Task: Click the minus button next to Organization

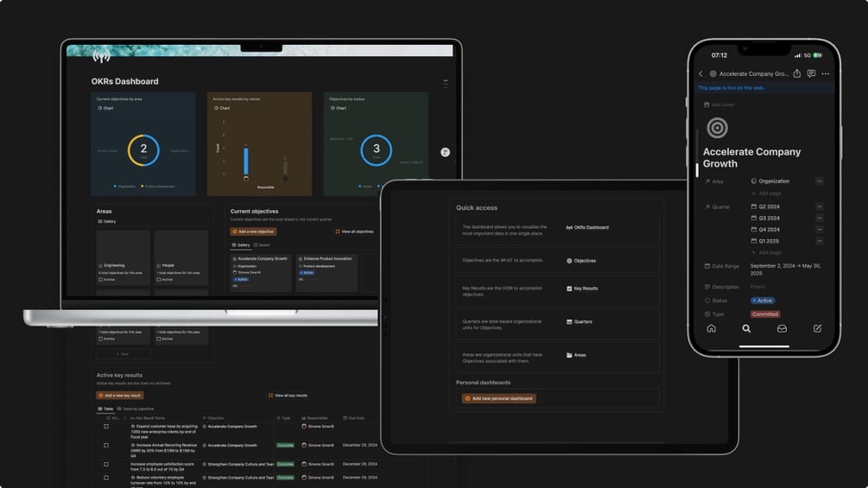Action: (x=820, y=181)
